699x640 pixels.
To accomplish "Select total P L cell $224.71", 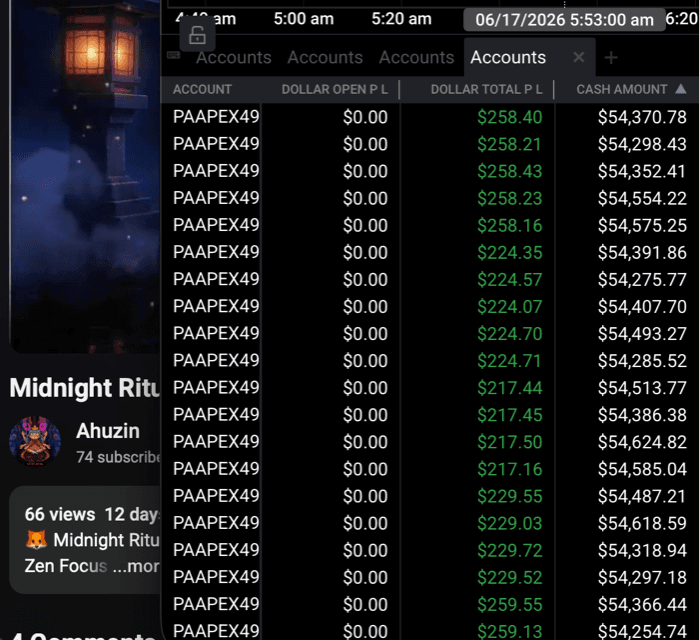I will click(510, 361).
